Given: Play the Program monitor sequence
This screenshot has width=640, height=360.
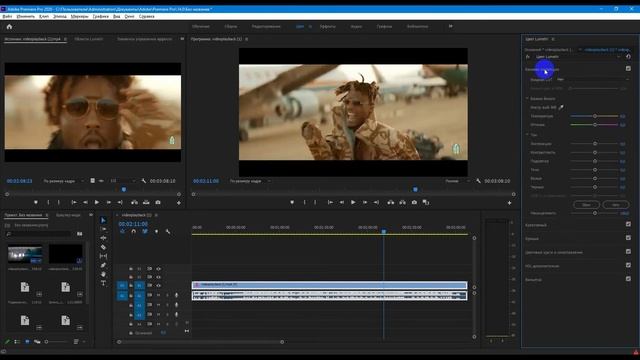Looking at the screenshot, I should click(x=353, y=202).
